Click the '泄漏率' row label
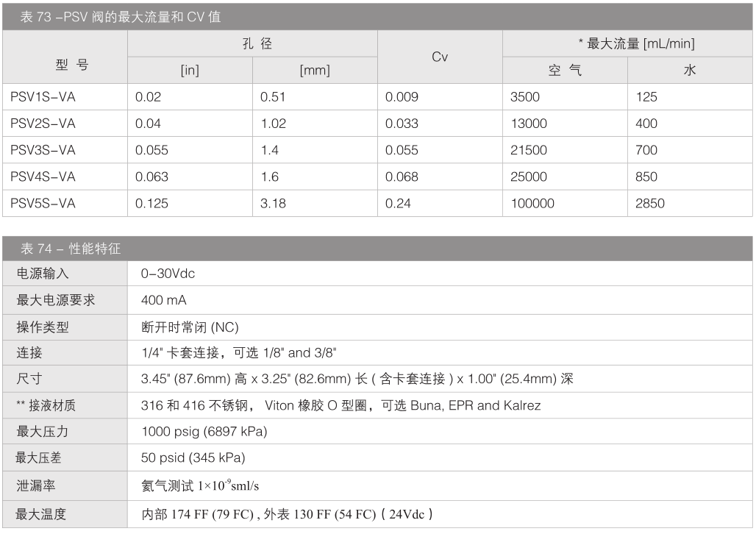Image resolution: width=756 pixels, height=534 pixels. tap(36, 485)
